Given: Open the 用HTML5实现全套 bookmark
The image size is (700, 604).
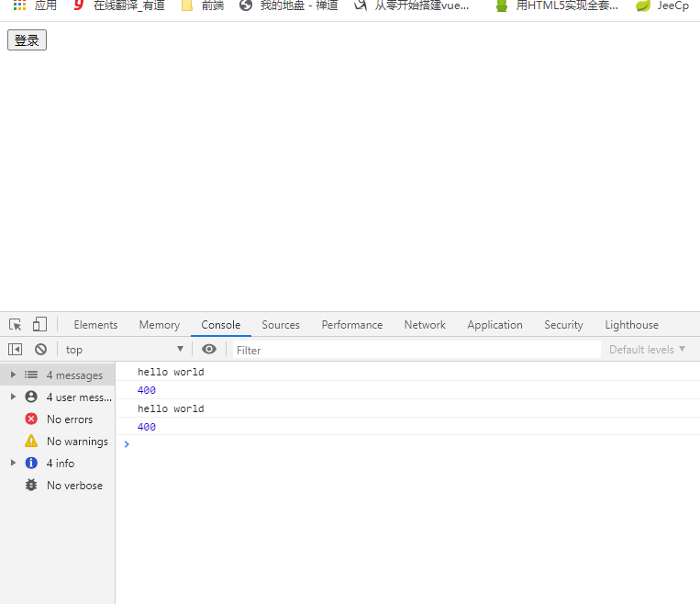Looking at the screenshot, I should click(557, 6).
